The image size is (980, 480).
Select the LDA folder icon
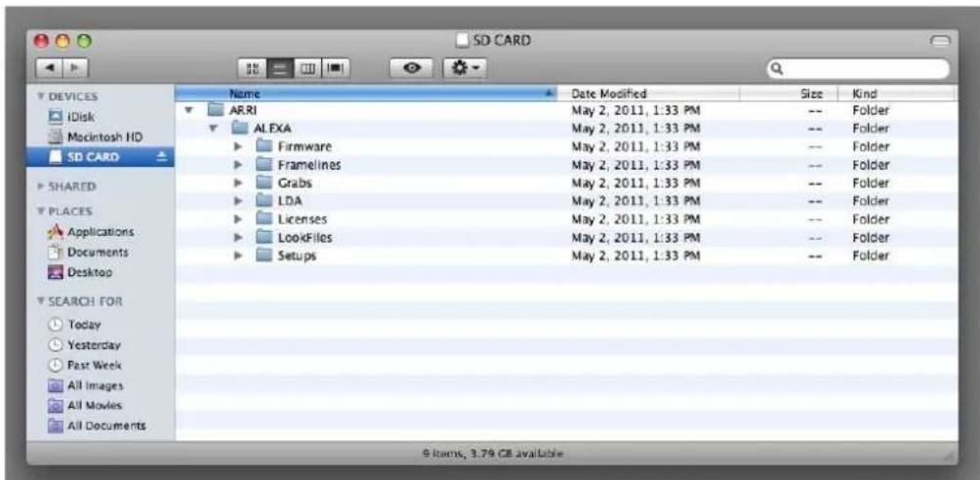click(265, 201)
